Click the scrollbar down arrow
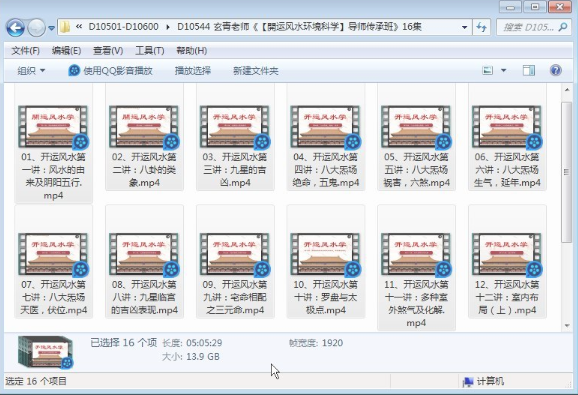 pos(567,326)
